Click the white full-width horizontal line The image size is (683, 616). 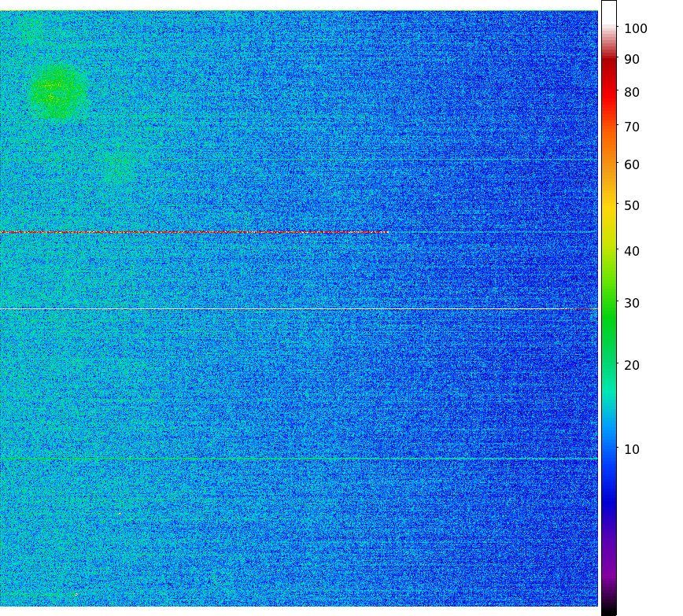point(291,309)
